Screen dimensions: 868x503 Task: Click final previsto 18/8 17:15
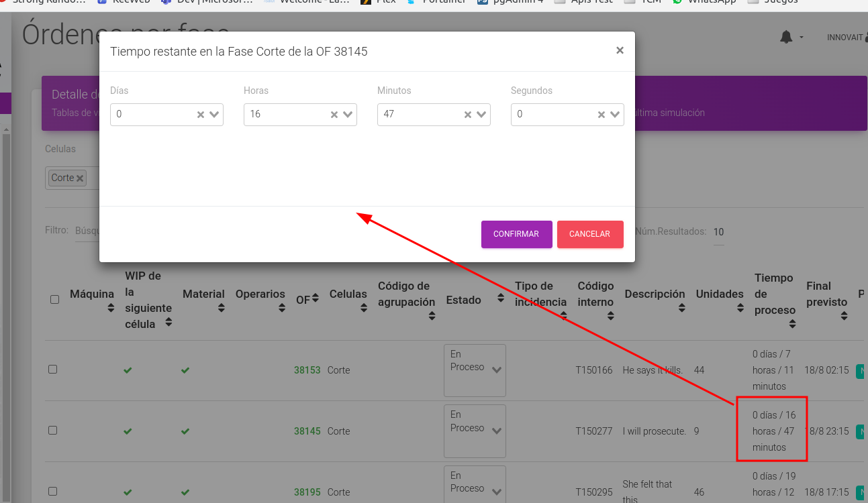coord(827,492)
